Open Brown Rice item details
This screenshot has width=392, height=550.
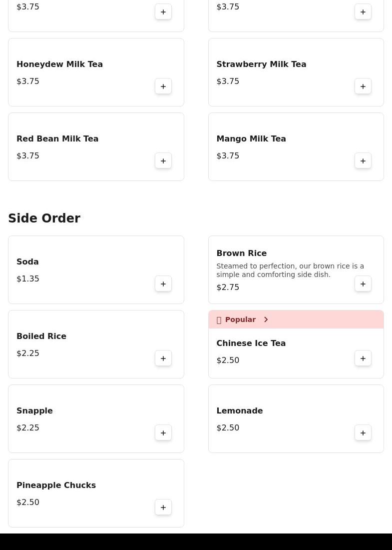(x=241, y=253)
